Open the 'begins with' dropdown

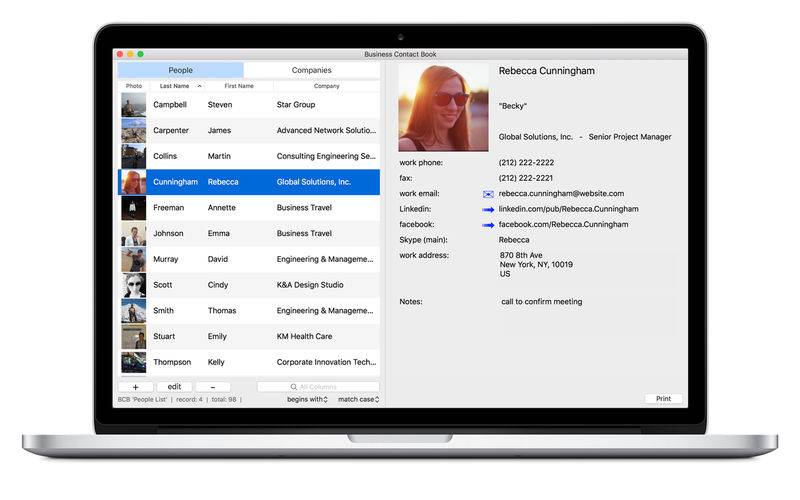pyautogui.click(x=307, y=399)
